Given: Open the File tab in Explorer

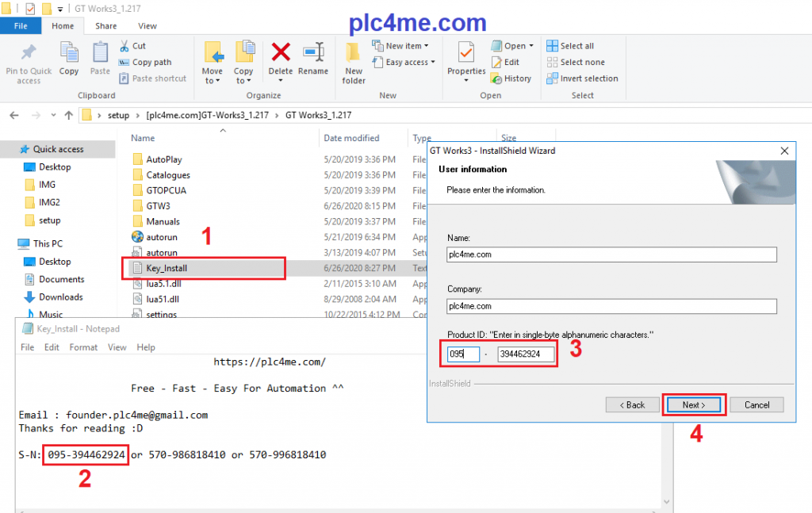Looking at the screenshot, I should tap(21, 26).
